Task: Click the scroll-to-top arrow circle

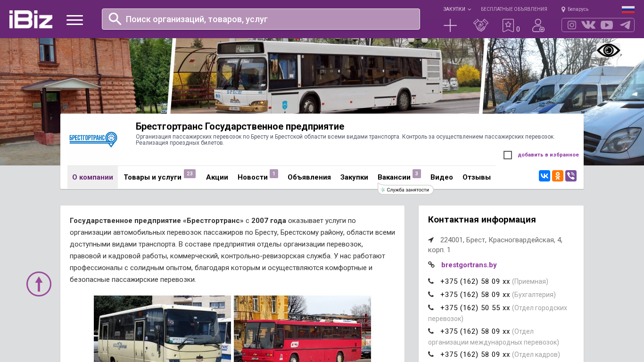Action: pyautogui.click(x=39, y=284)
